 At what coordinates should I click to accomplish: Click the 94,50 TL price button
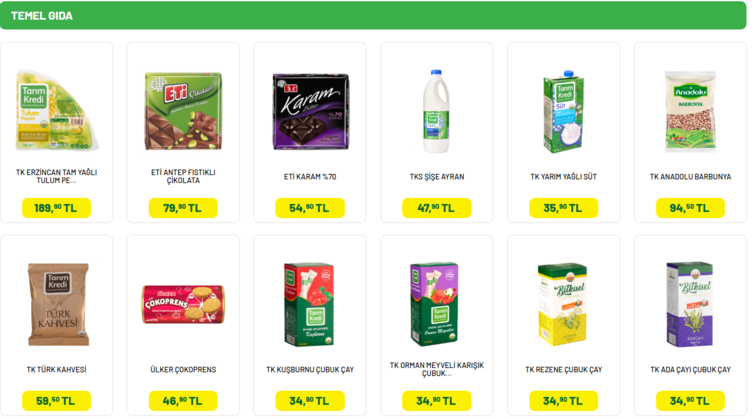[690, 208]
